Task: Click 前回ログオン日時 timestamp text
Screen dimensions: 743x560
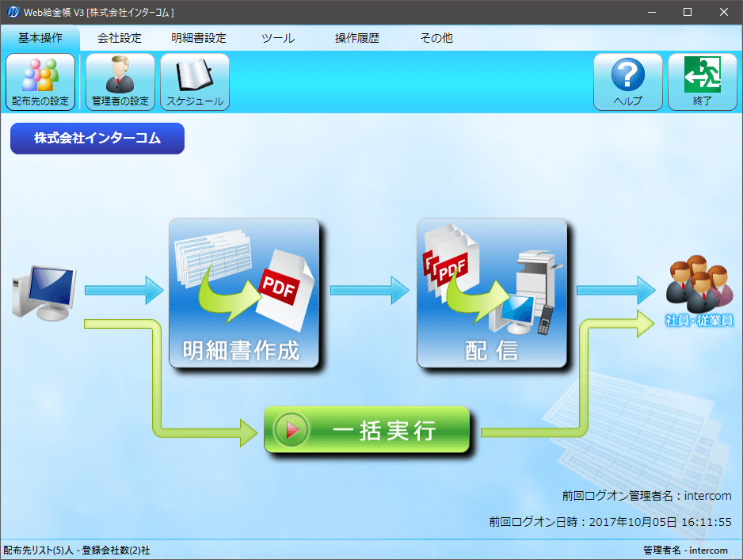Action: pyautogui.click(x=610, y=522)
